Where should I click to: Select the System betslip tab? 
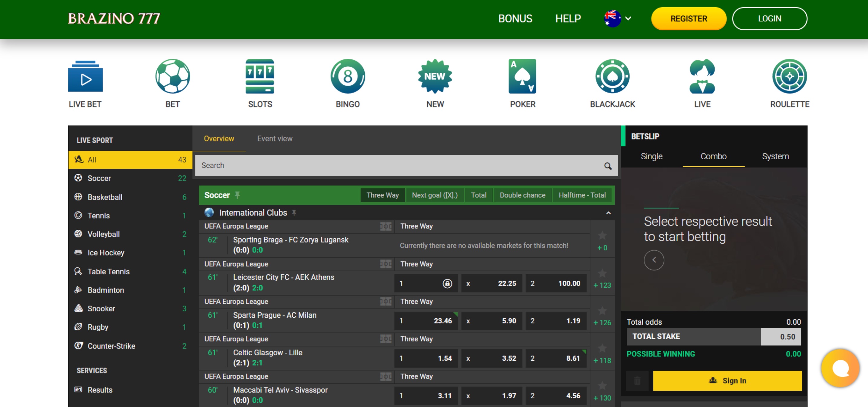[x=775, y=157]
